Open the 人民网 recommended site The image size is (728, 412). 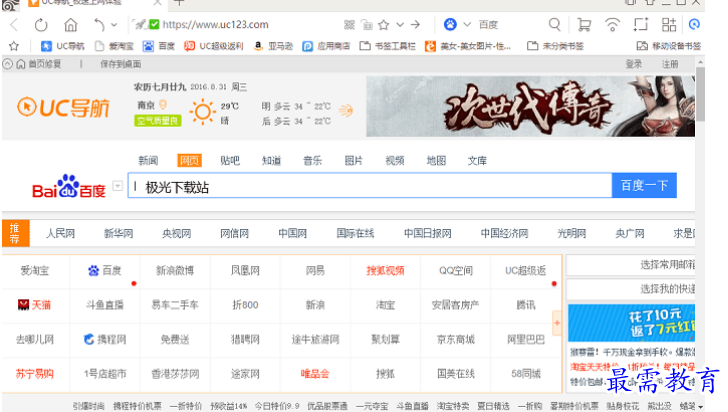coord(60,233)
